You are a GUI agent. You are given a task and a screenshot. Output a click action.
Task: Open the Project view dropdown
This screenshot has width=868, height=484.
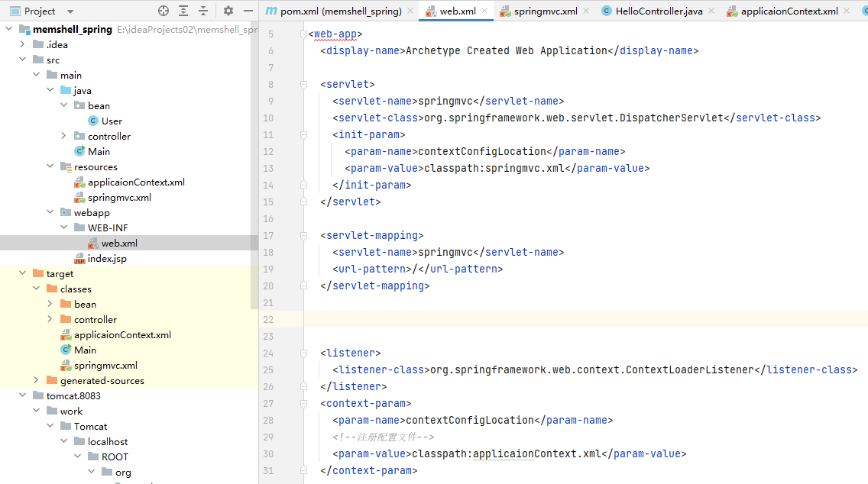point(70,11)
